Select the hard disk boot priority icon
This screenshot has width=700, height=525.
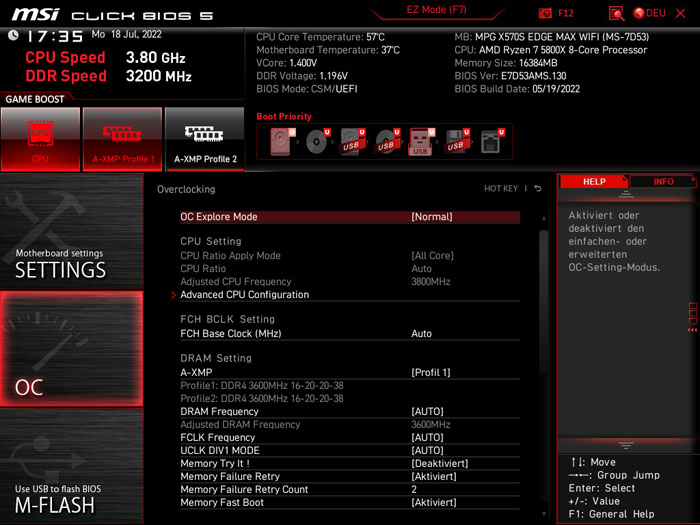point(282,142)
